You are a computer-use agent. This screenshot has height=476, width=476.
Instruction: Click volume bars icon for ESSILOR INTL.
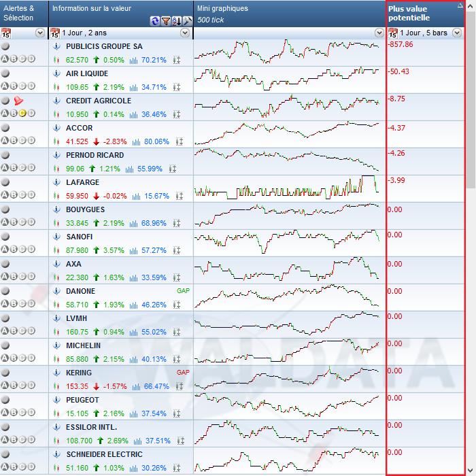click(x=137, y=441)
